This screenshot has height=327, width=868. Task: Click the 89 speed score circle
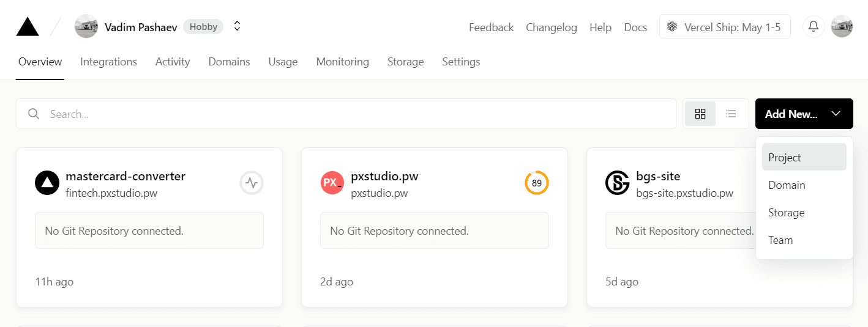[537, 183]
